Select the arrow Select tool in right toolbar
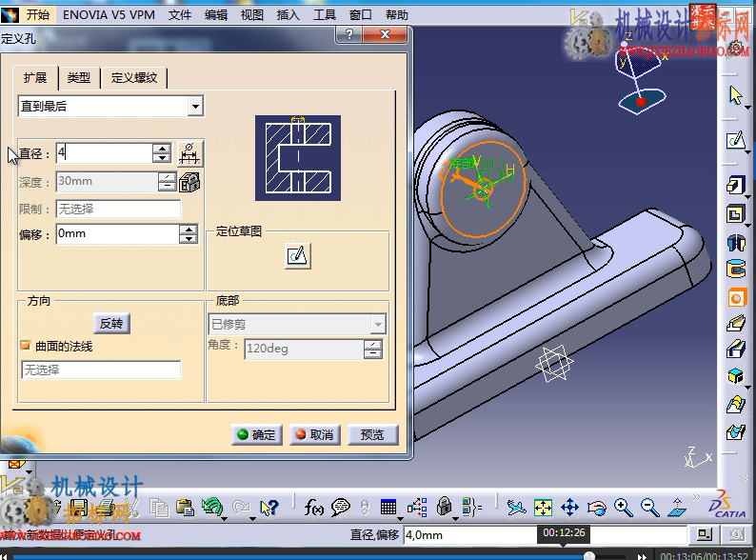756x560 pixels. [736, 95]
